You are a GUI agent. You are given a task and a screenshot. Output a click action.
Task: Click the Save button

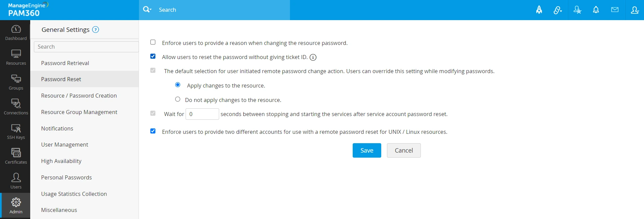366,150
